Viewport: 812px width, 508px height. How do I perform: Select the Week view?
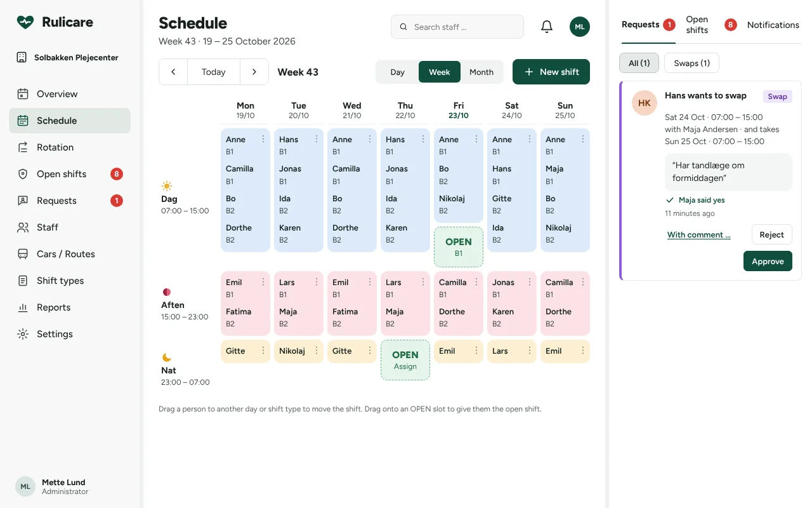tap(440, 72)
